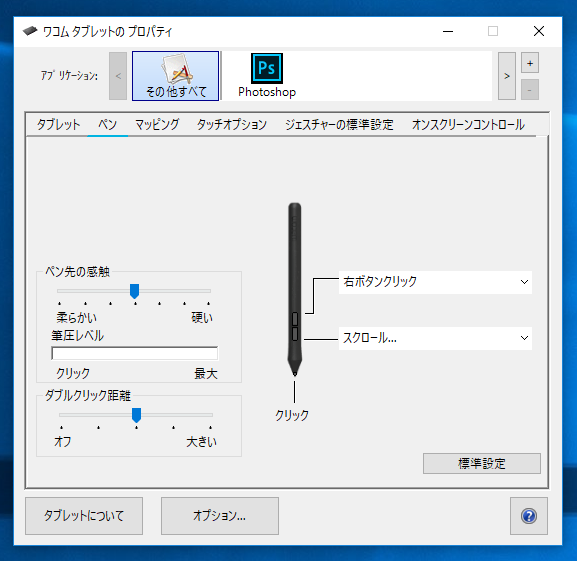The height and width of the screenshot is (561, 577).
Task: Remove application with the minus button
Action: [x=530, y=89]
